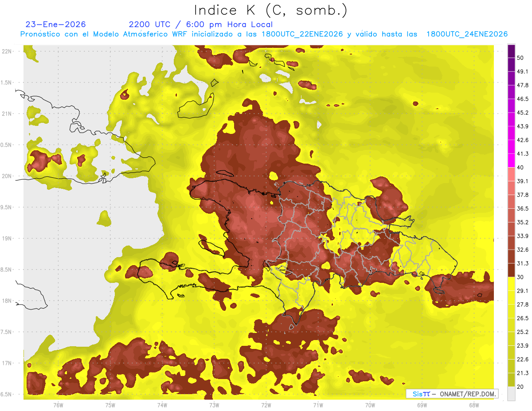Click the "74W" longitude label
This screenshot has height=411, width=532.
coord(162,405)
